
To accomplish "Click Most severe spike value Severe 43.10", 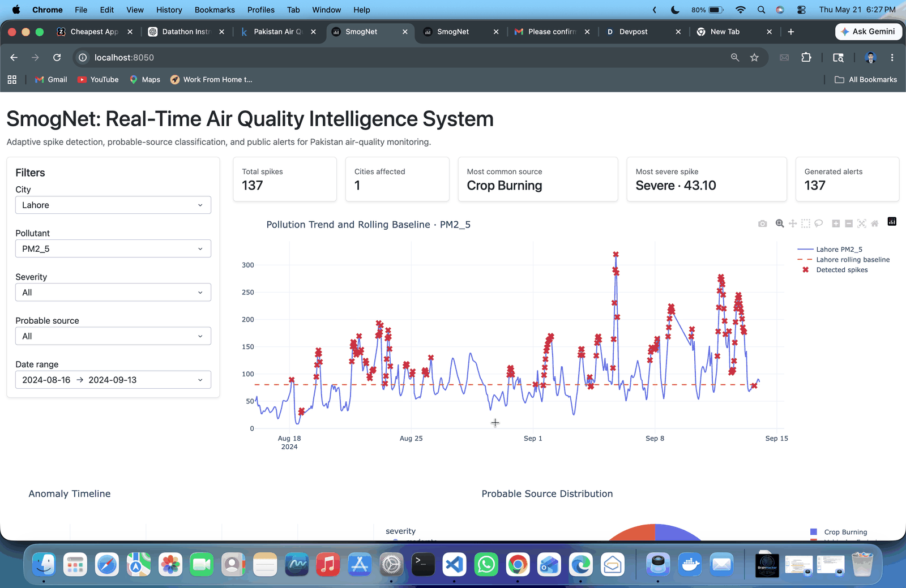I will tap(676, 186).
